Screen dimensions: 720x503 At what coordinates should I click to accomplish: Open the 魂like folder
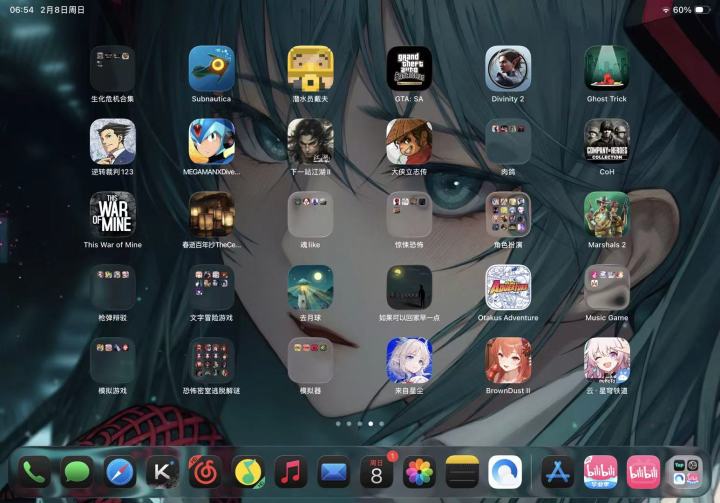pos(310,215)
